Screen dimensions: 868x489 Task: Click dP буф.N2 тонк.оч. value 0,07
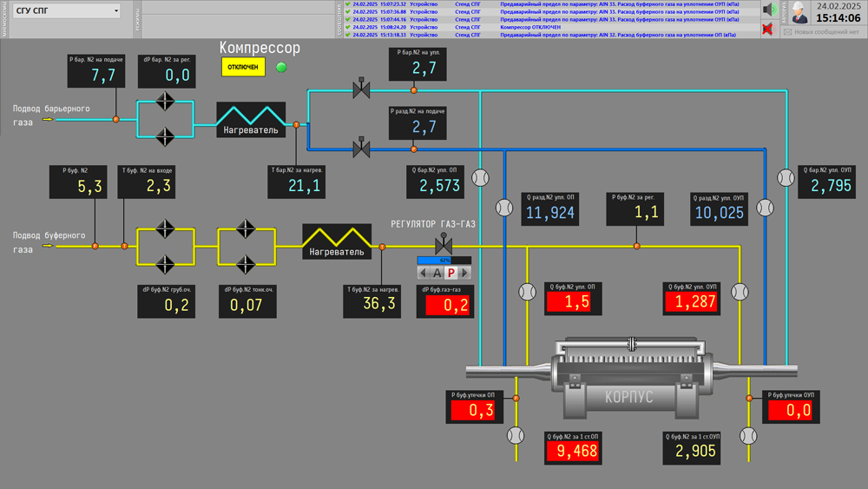pos(246,305)
